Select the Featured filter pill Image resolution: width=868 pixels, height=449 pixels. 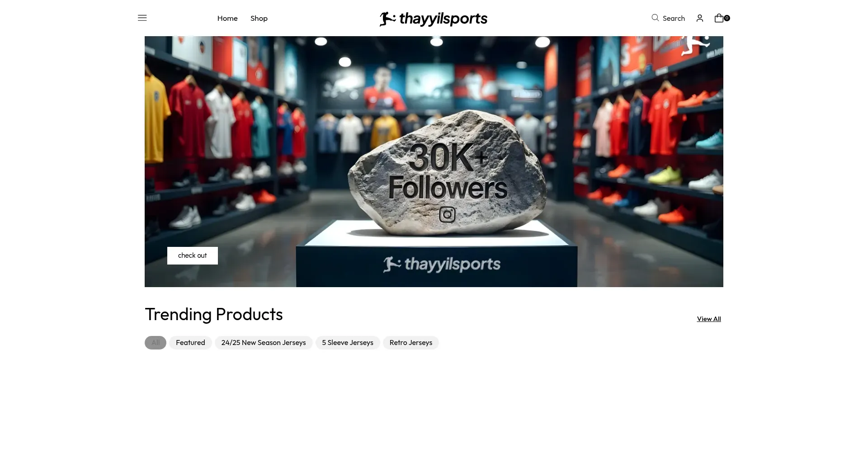190,343
